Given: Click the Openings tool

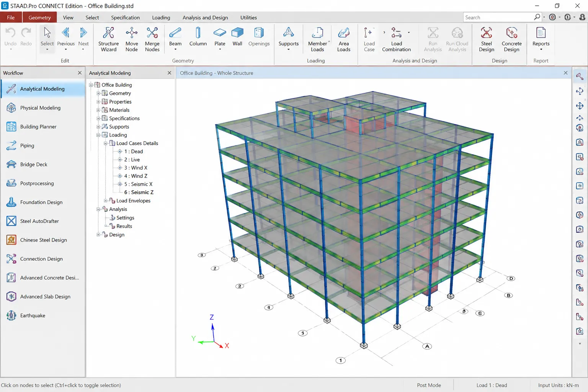Looking at the screenshot, I should [259, 37].
